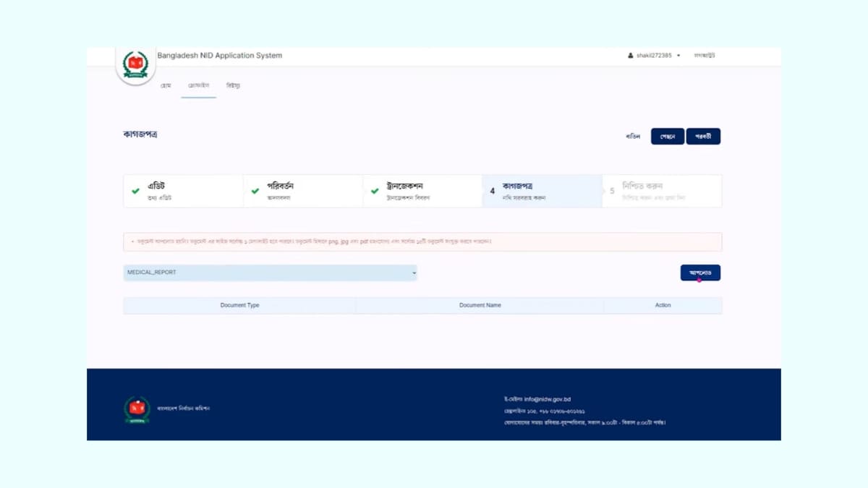
Task: Click the chevron arrow of document select box
Action: click(x=414, y=273)
